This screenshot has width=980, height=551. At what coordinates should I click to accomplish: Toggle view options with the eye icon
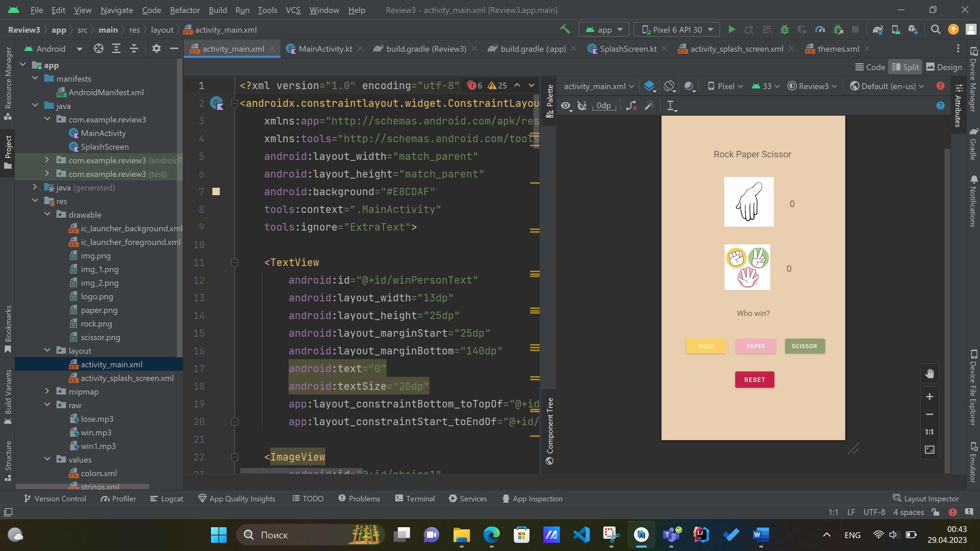pos(566,106)
